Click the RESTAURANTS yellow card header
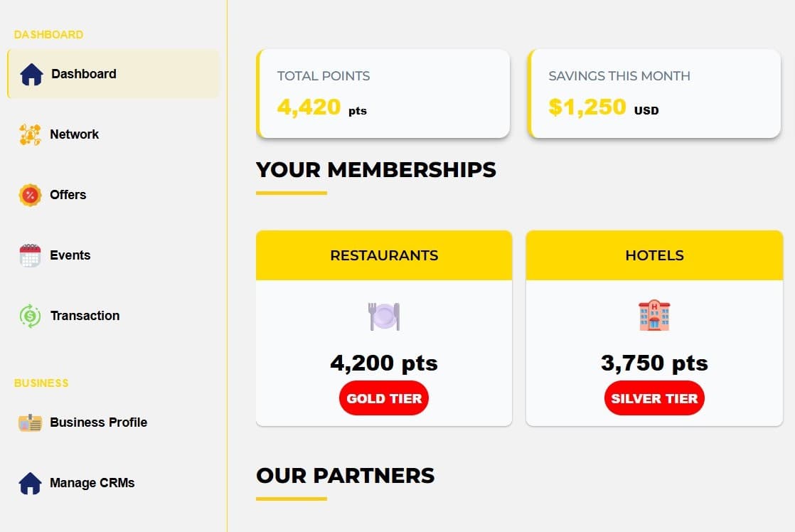The image size is (795, 532). pos(384,255)
